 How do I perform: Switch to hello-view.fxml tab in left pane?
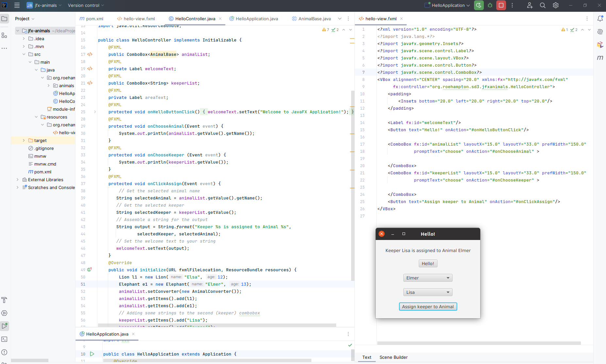coord(136,19)
